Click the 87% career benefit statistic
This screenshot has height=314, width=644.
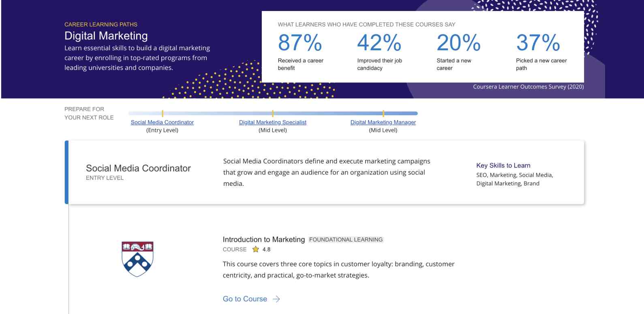coord(300,43)
